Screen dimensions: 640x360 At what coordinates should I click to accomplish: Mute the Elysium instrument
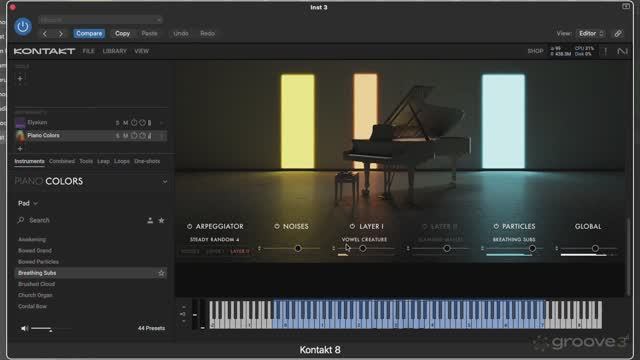point(126,123)
